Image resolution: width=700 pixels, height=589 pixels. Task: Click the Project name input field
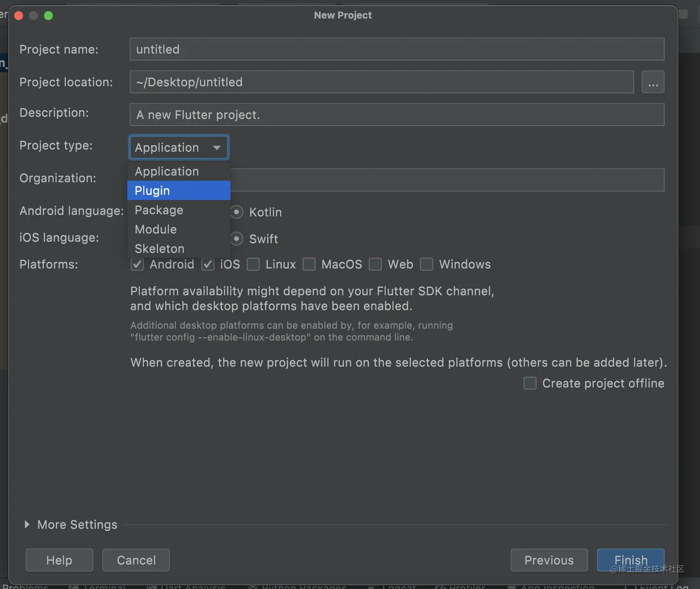click(397, 50)
